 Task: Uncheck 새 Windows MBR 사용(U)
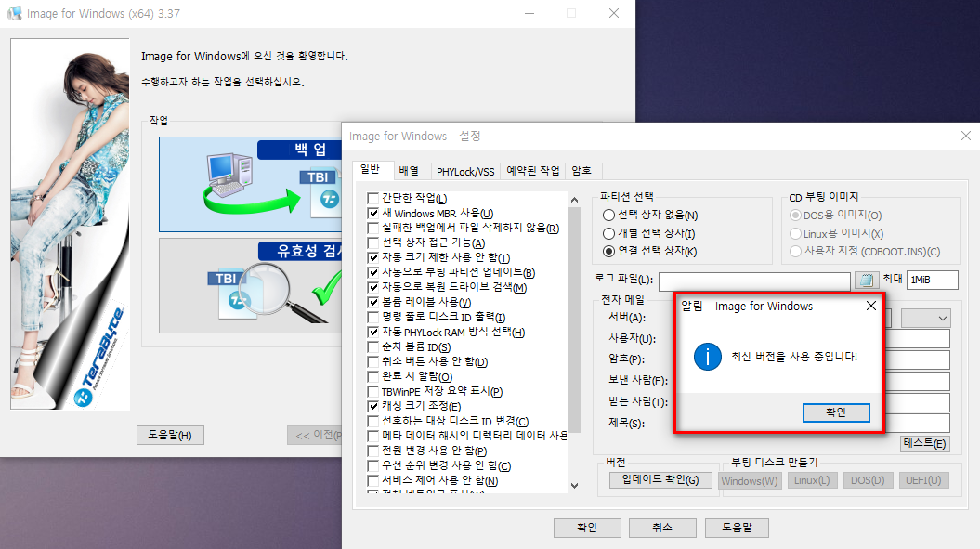point(373,214)
